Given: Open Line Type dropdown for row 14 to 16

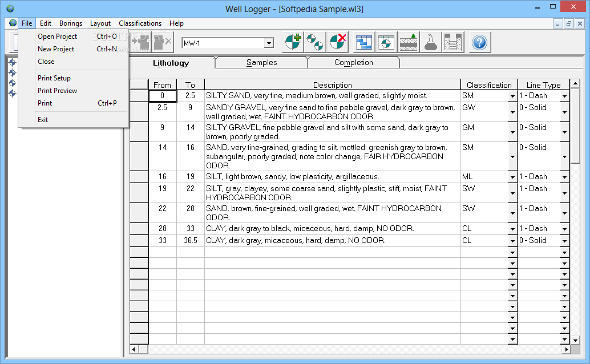Looking at the screenshot, I should 564,156.
